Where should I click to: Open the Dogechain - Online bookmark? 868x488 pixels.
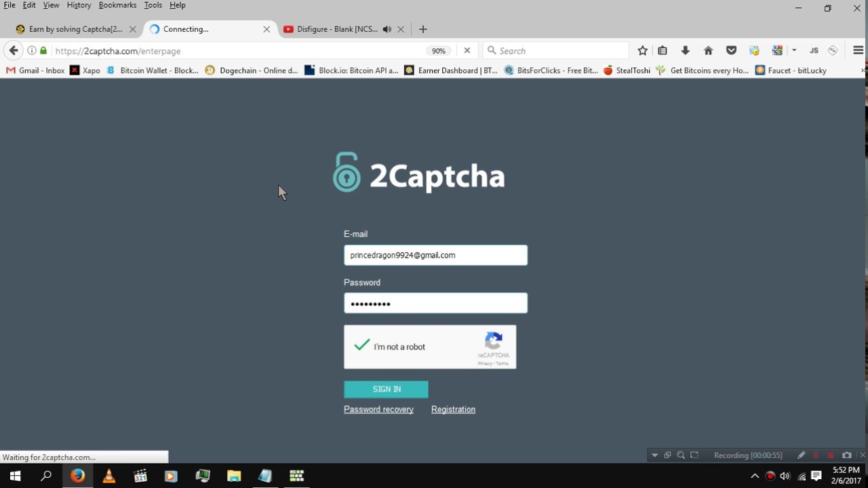coord(252,70)
